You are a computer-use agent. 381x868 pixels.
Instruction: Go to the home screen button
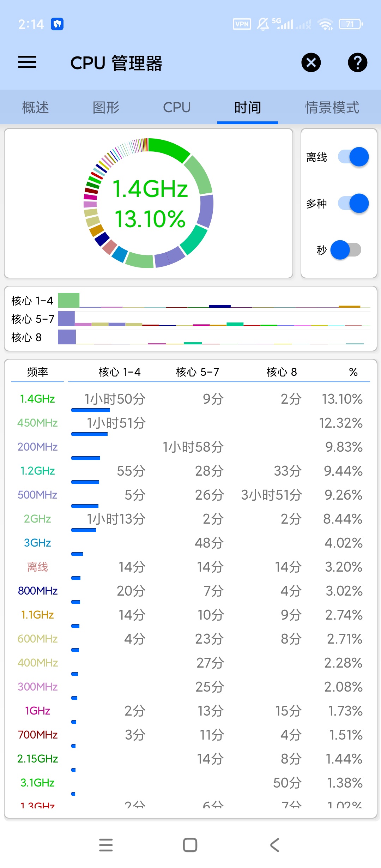[x=190, y=845]
